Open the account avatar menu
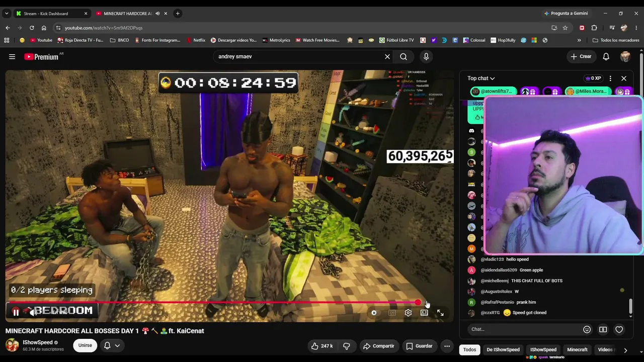The image size is (644, 362). 625,57
